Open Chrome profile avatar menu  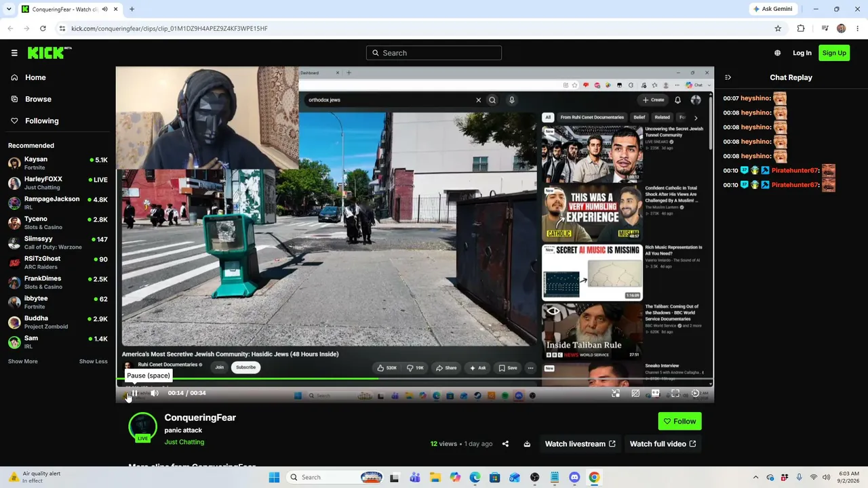pos(842,28)
